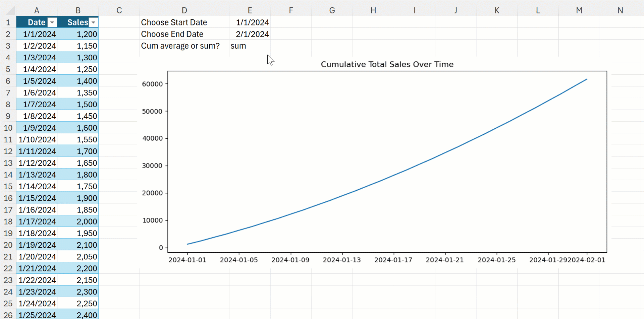Select row 26 header
Viewport: 644px width, 319px height.
[x=8, y=315]
